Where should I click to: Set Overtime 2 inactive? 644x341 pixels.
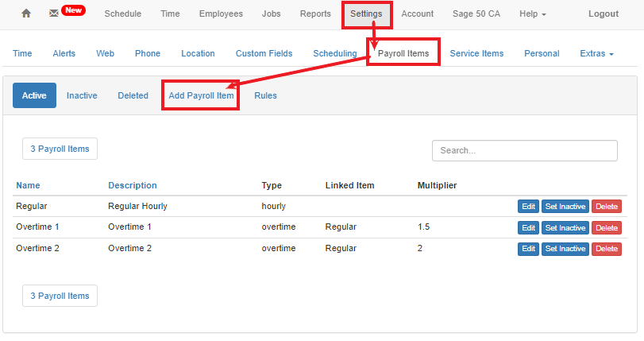pyautogui.click(x=565, y=249)
